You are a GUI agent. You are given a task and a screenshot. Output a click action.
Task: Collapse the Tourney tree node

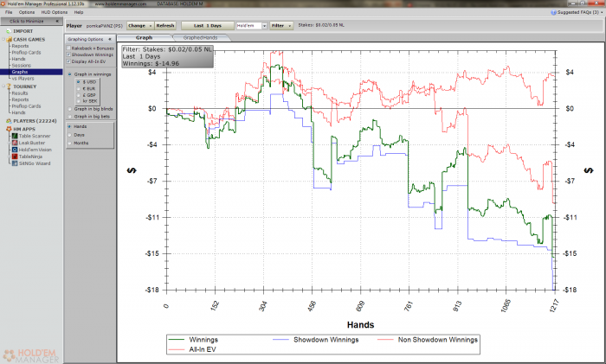(3, 86)
